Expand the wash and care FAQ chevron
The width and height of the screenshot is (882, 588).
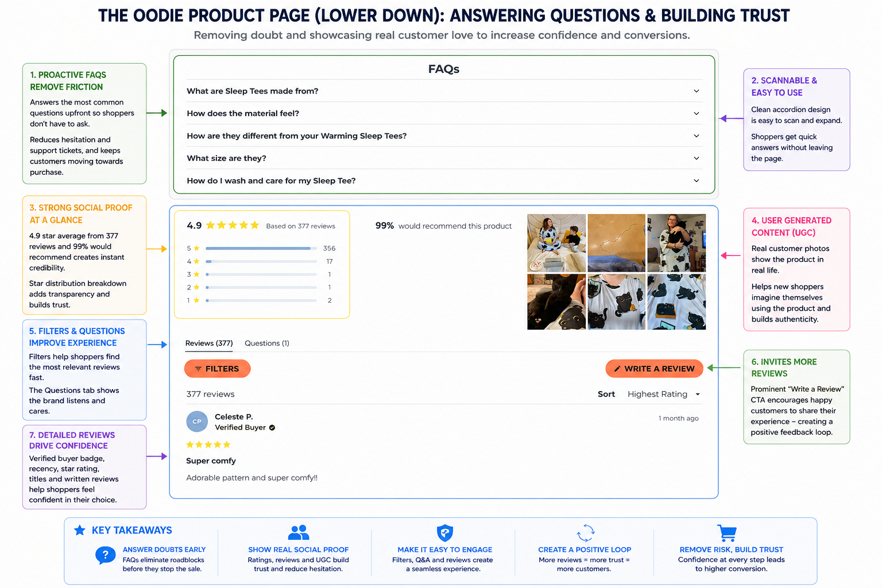coord(697,180)
